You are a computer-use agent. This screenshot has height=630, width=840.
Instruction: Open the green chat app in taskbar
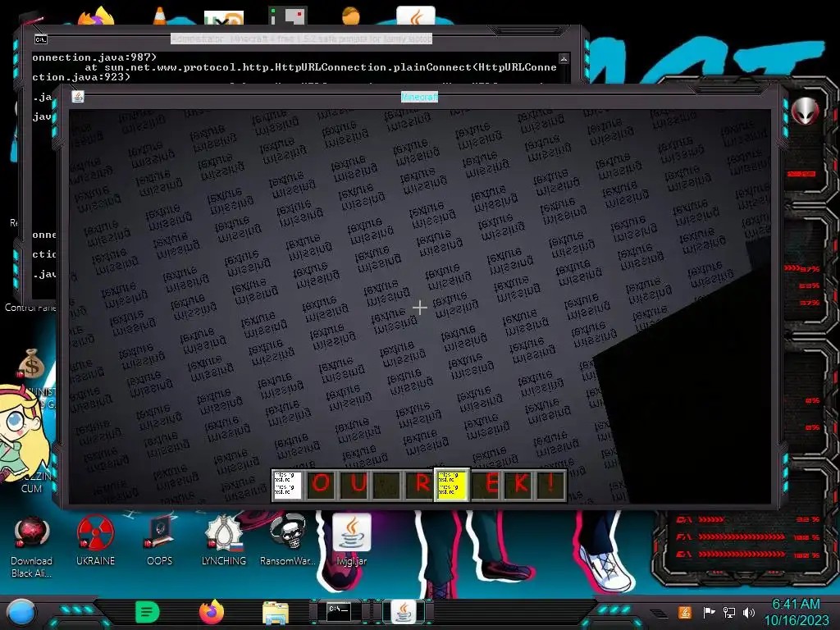(148, 612)
